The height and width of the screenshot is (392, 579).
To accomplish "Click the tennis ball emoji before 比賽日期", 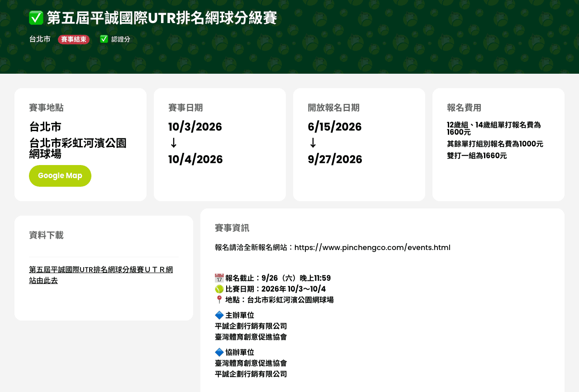I will point(219,289).
